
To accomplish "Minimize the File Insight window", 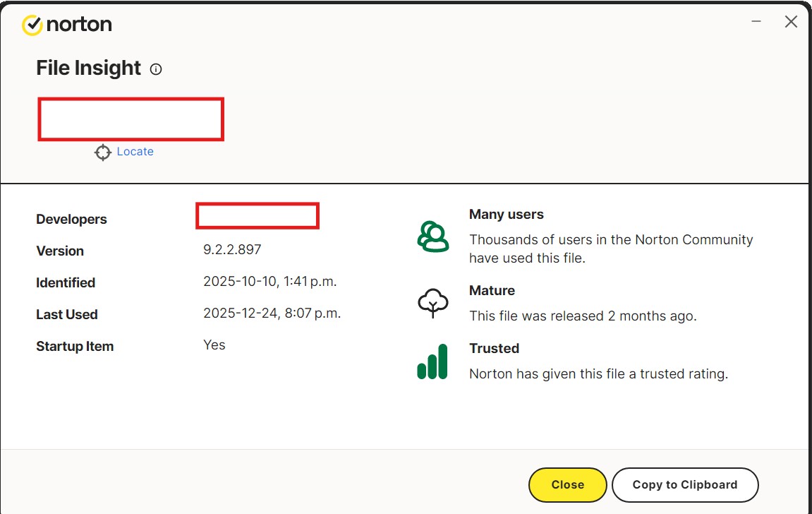I will click(756, 22).
